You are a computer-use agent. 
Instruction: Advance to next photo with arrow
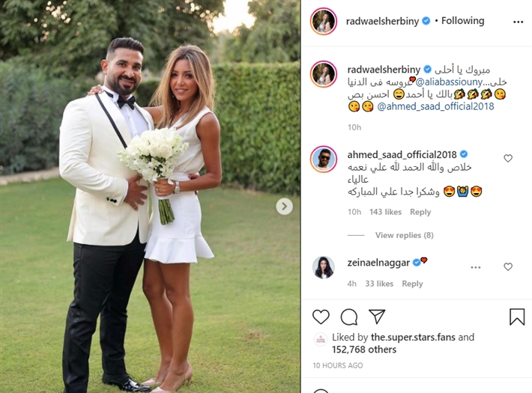(x=284, y=206)
